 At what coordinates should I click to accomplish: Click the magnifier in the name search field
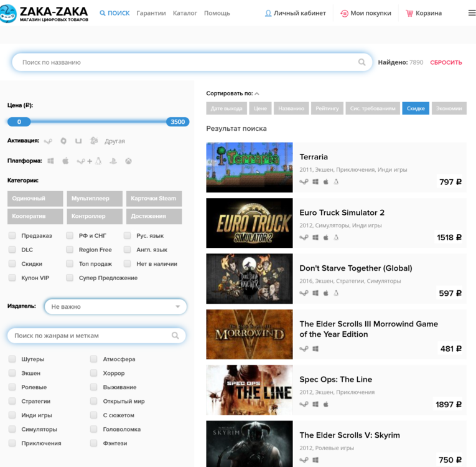[x=362, y=62]
